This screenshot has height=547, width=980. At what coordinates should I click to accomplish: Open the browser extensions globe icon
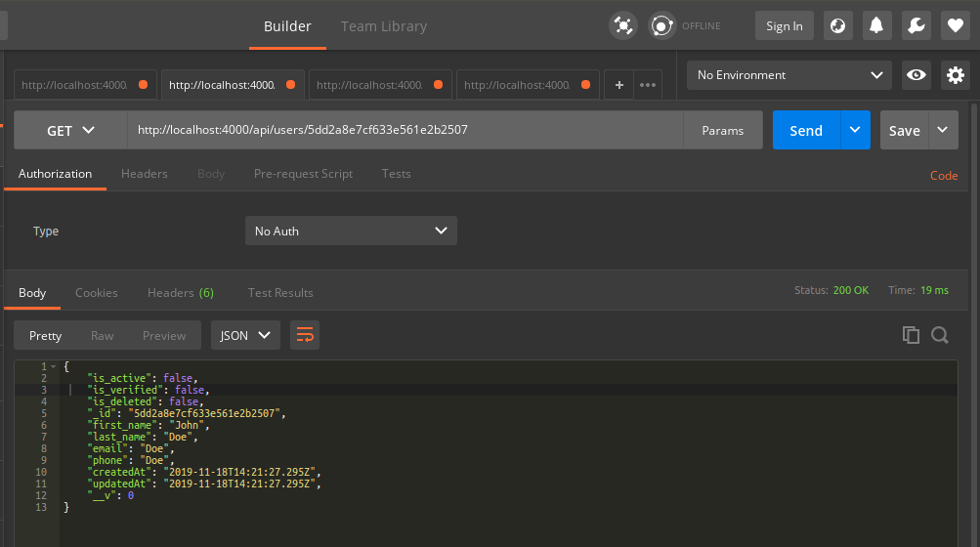pos(837,25)
